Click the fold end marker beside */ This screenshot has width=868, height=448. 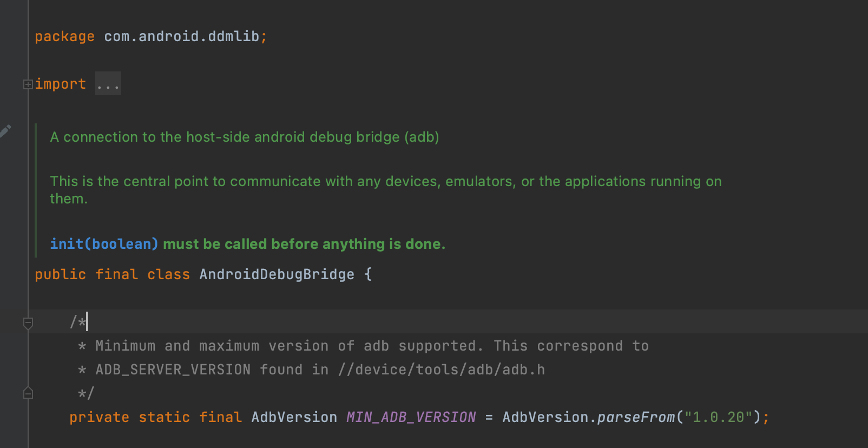coord(28,393)
